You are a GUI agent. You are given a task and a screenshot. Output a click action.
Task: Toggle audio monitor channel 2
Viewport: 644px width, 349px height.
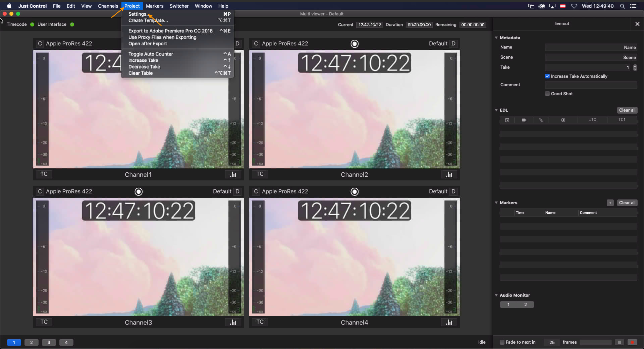coord(525,304)
